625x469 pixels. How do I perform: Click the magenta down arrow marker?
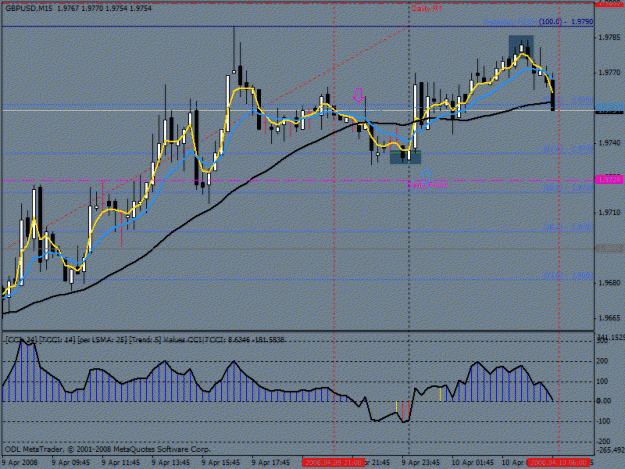(x=359, y=95)
